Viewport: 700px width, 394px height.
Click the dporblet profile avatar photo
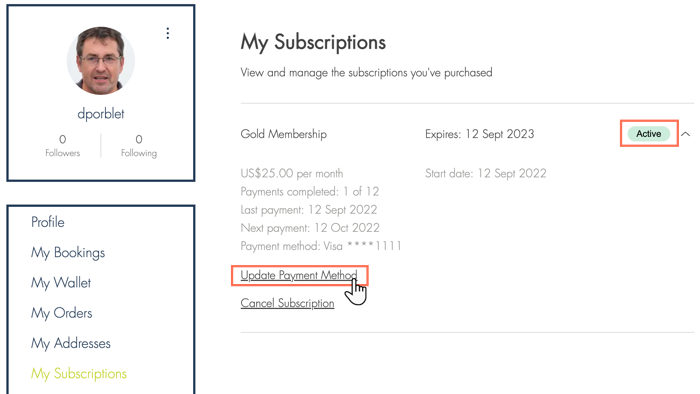(x=101, y=61)
